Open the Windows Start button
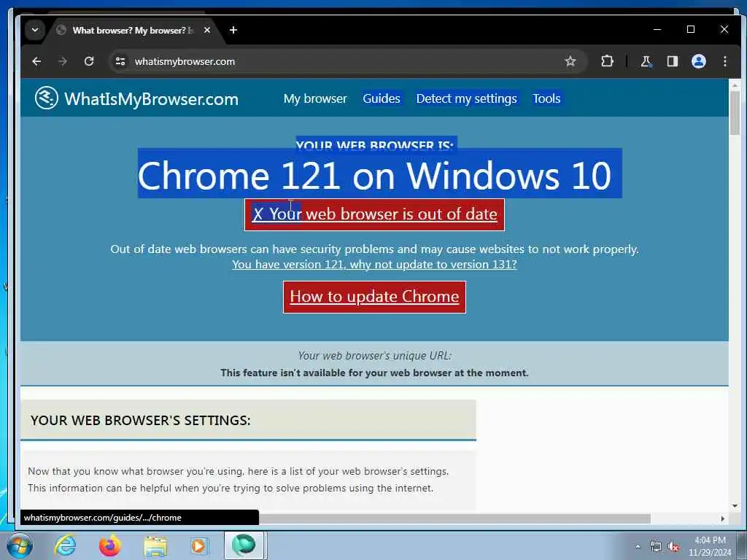The image size is (747, 560). click(x=20, y=545)
